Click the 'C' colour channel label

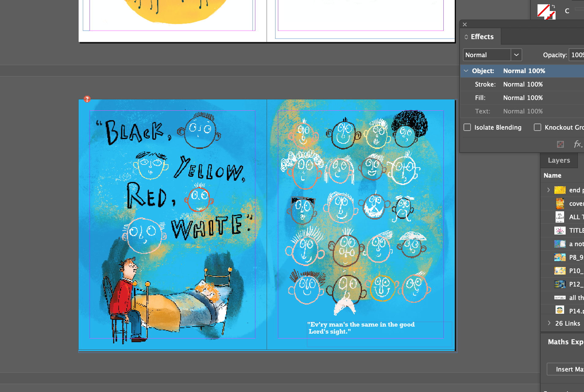[x=567, y=11]
